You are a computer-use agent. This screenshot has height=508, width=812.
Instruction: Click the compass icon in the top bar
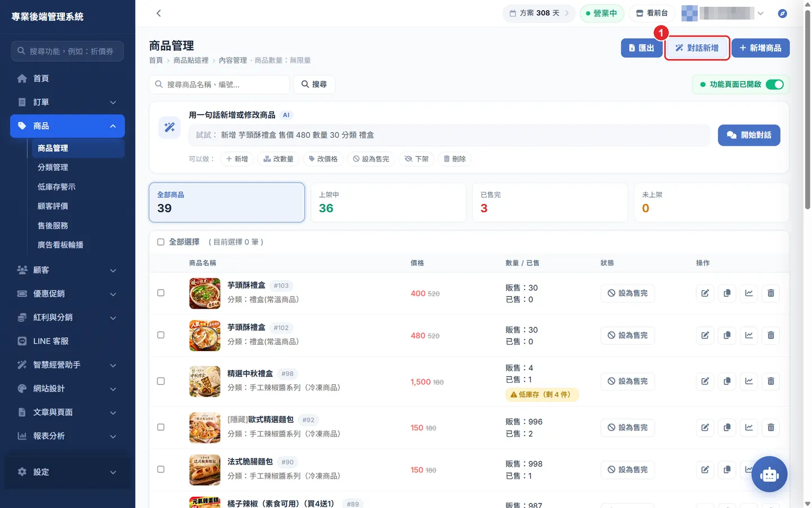[782, 14]
